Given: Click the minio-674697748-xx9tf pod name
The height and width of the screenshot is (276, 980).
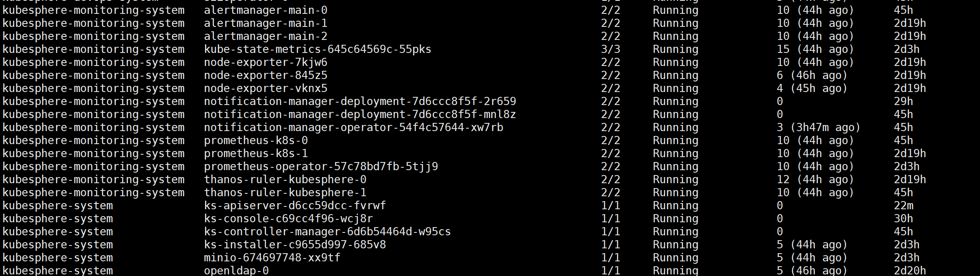Looking at the screenshot, I should pos(272,258).
